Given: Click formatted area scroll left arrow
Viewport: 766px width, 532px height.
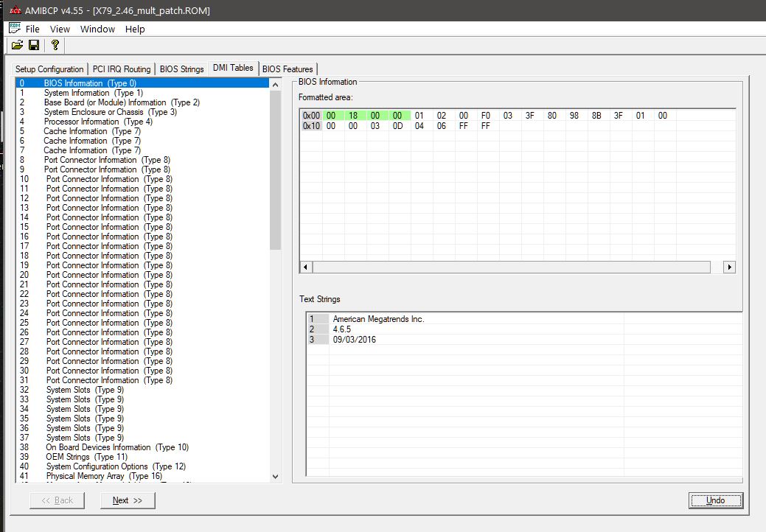Looking at the screenshot, I should click(306, 267).
